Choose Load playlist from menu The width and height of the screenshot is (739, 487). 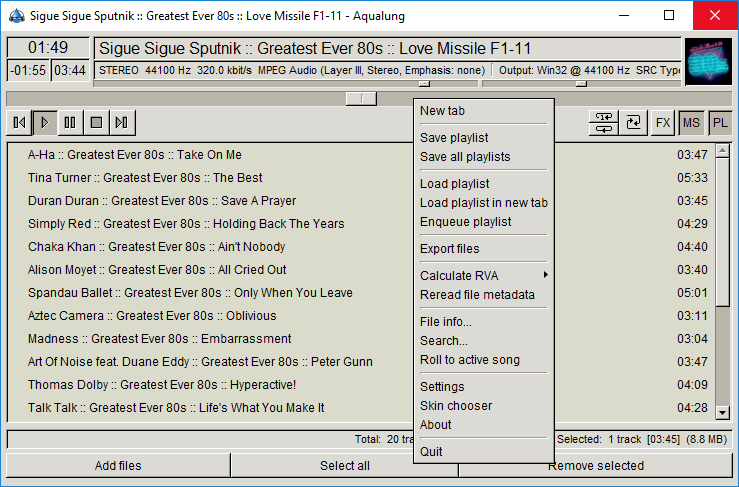coord(483,183)
